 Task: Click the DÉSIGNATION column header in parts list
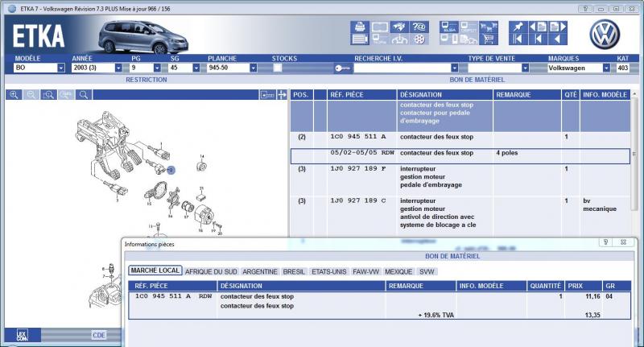point(445,95)
